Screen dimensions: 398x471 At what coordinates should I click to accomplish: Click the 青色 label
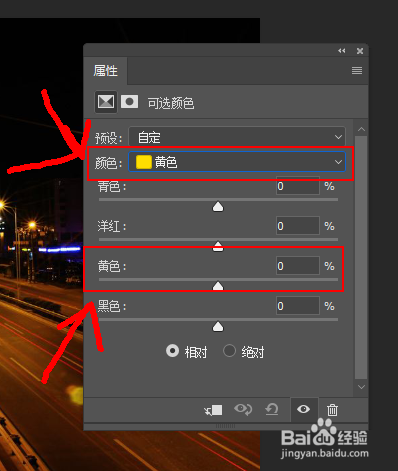coord(112,186)
